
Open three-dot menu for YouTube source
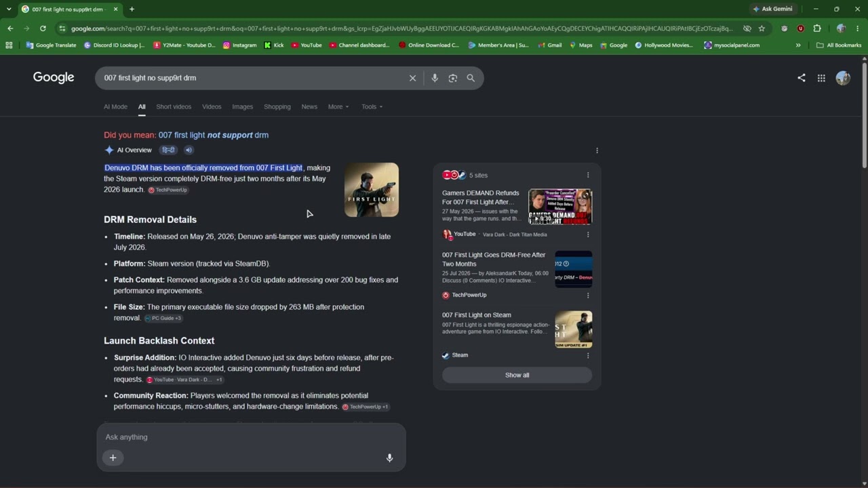(x=588, y=235)
